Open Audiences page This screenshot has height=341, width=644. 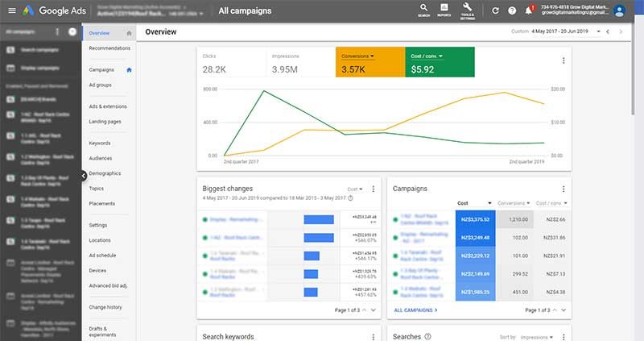tap(101, 158)
